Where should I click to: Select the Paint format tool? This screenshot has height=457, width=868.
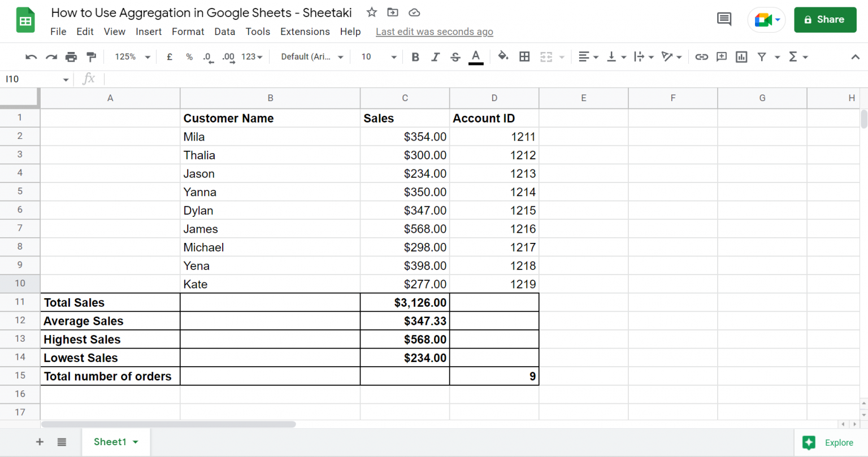(x=90, y=56)
